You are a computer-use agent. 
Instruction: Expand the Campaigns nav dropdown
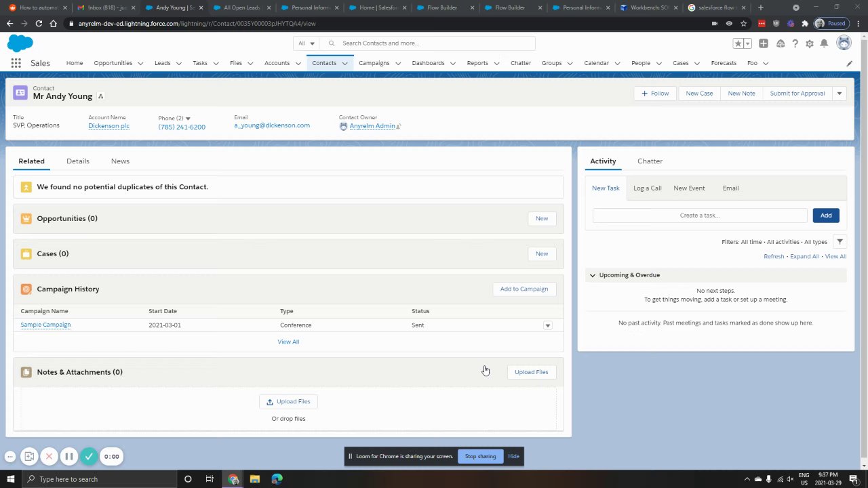point(398,63)
